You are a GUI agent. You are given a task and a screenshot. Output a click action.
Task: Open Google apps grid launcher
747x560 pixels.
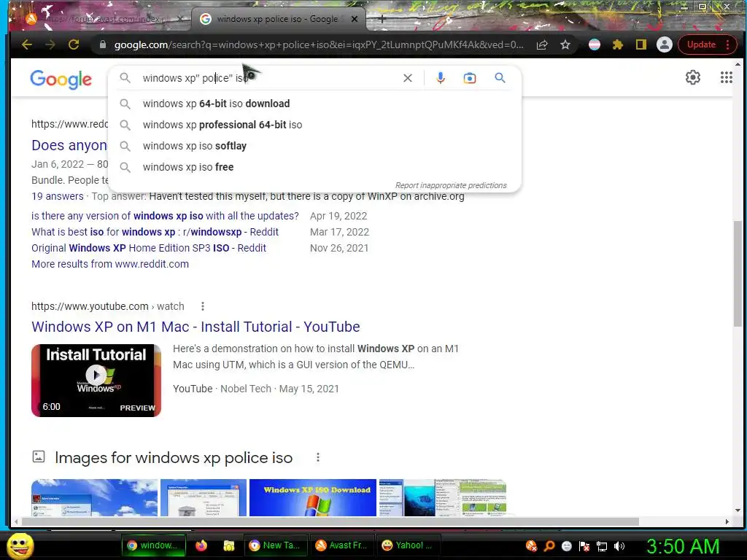point(726,77)
